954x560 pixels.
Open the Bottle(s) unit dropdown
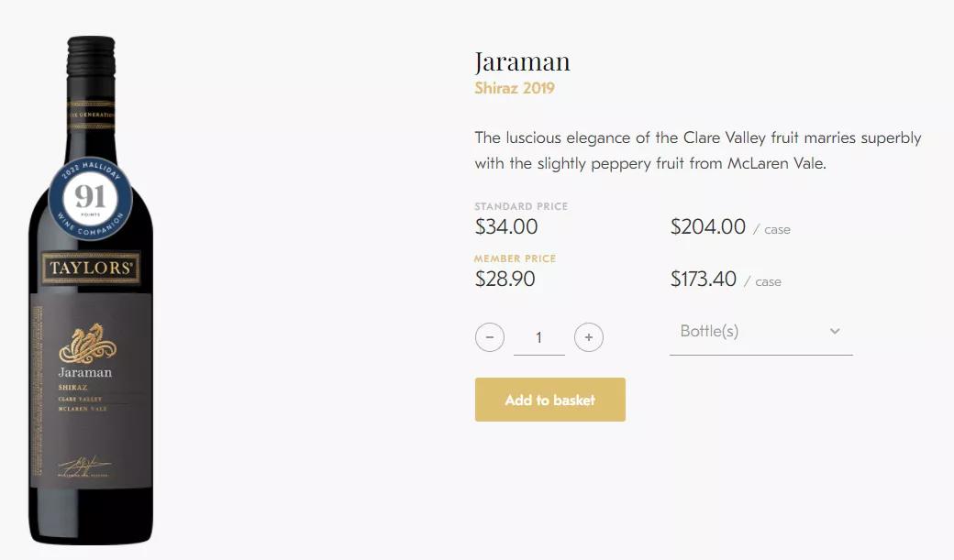click(760, 332)
